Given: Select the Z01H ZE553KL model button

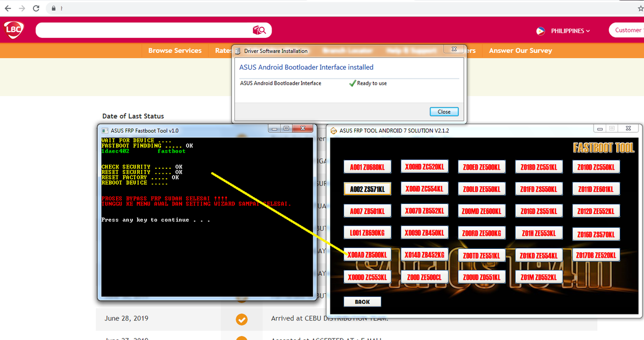Looking at the screenshot, I should click(539, 233).
